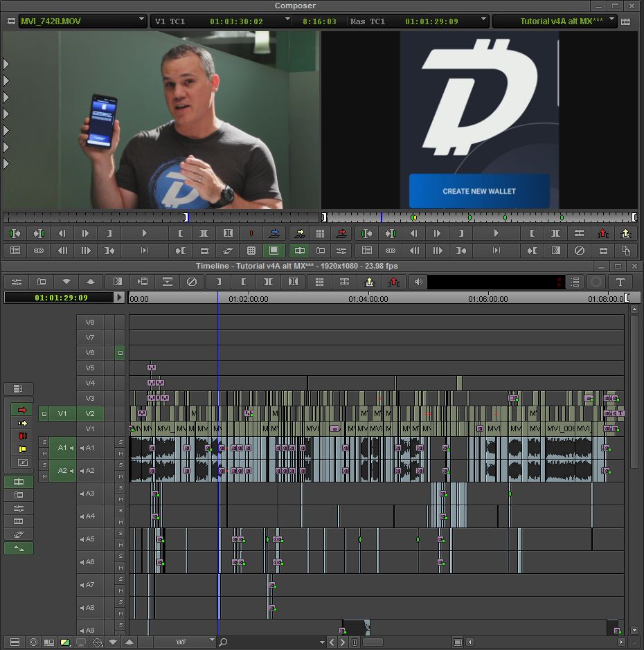
Task: Toggle solo on track A3
Action: tap(120, 487)
